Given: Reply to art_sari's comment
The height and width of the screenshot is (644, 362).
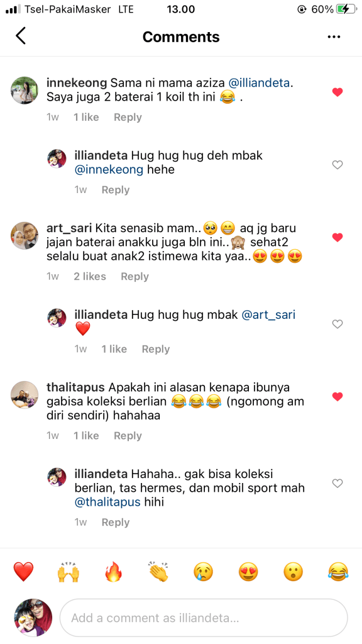Looking at the screenshot, I should (134, 277).
